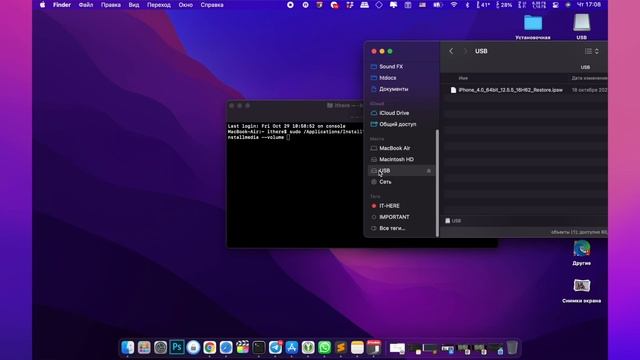640x360 pixels.
Task: Open Notes from the Dock
Action: [x=357, y=347]
